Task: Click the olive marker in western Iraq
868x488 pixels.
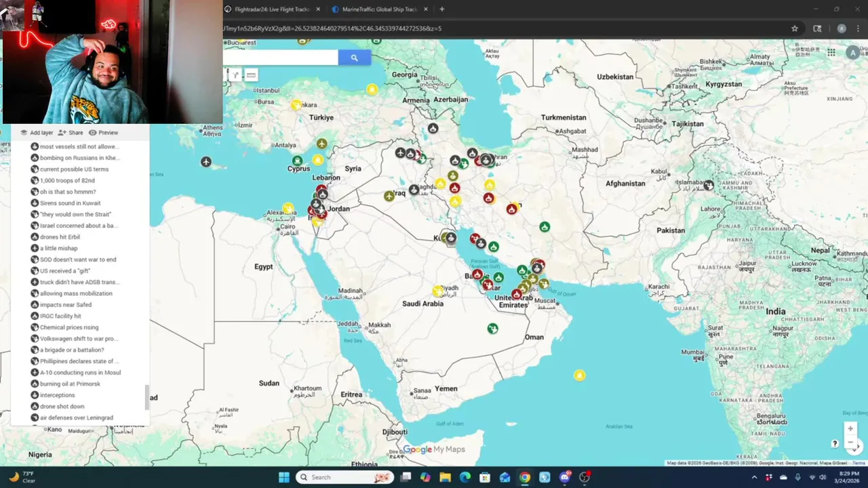Action: tap(389, 196)
